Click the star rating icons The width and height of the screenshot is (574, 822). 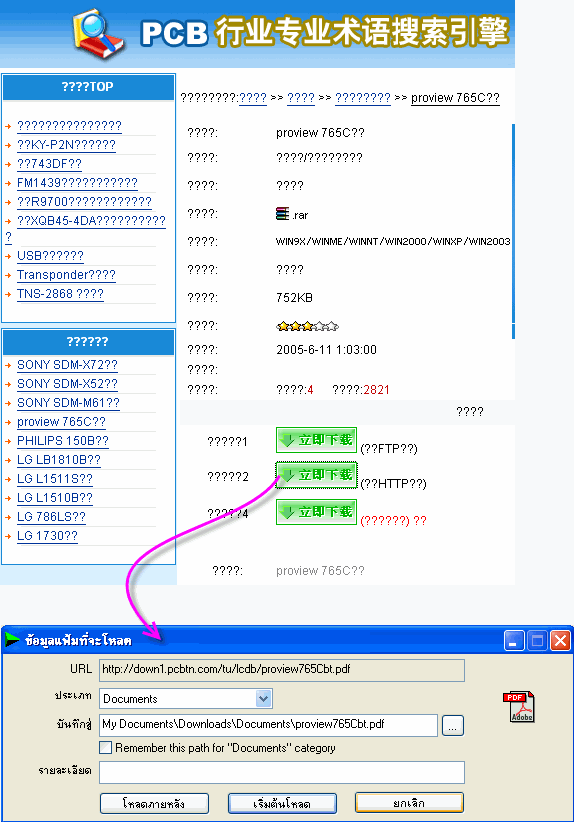click(307, 327)
